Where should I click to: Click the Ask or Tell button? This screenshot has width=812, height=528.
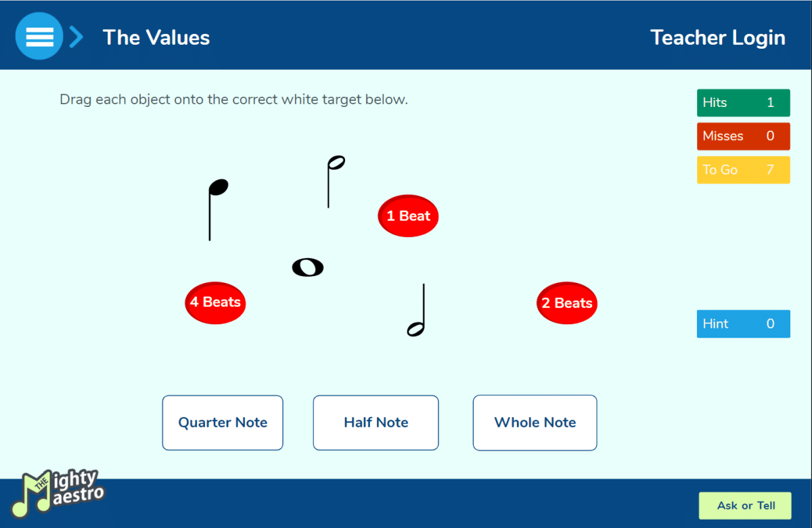pyautogui.click(x=745, y=506)
